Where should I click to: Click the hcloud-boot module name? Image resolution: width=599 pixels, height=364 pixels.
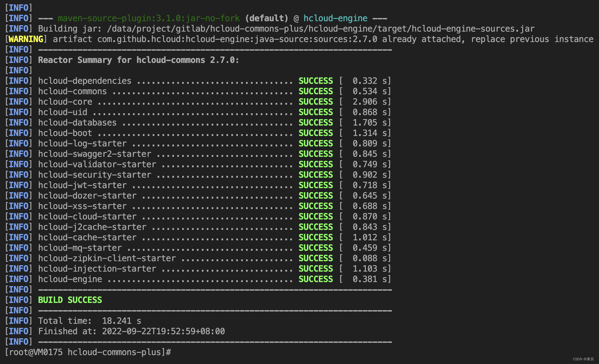point(65,133)
